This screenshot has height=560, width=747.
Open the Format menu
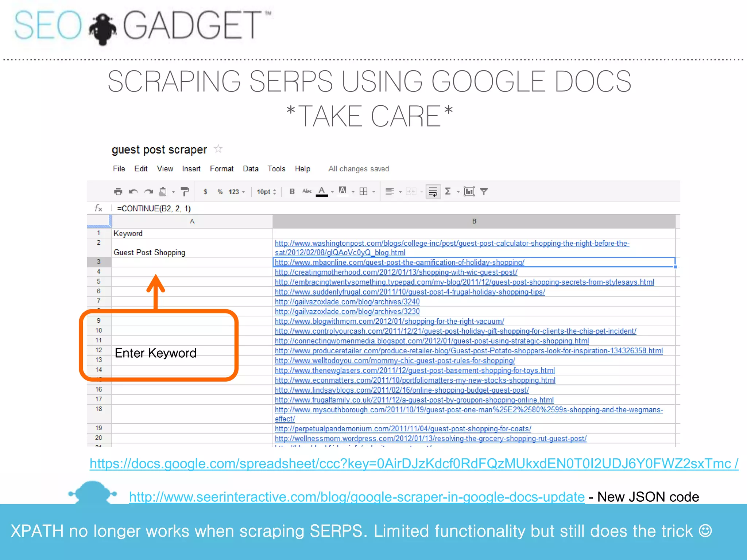[222, 169]
